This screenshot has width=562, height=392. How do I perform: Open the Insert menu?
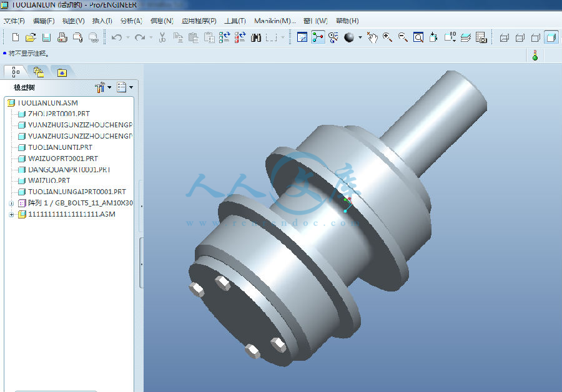click(x=102, y=21)
